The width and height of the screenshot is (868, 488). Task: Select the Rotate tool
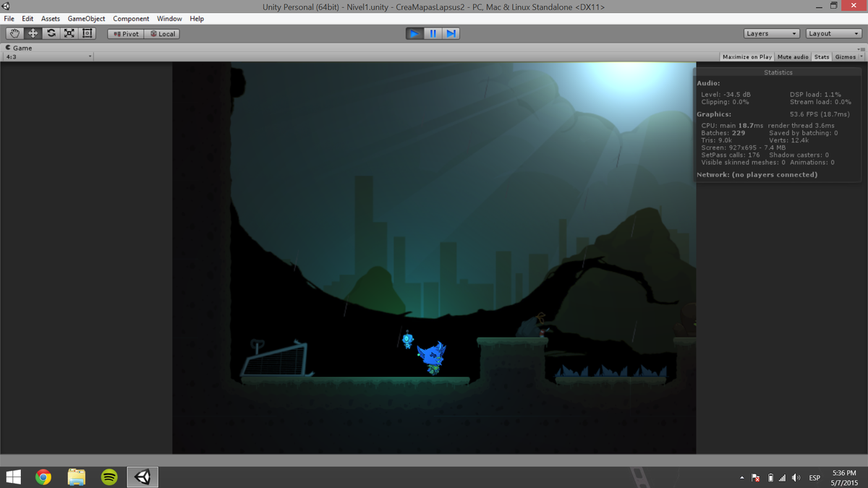coord(51,33)
